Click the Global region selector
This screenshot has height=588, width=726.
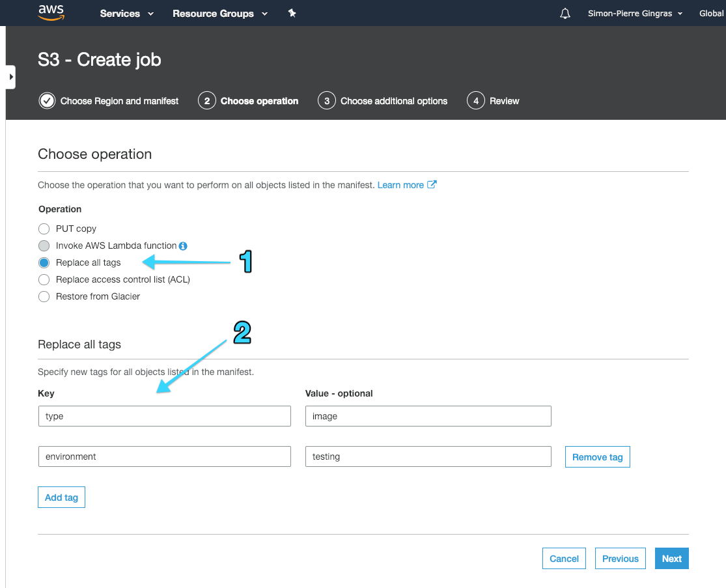pos(711,13)
